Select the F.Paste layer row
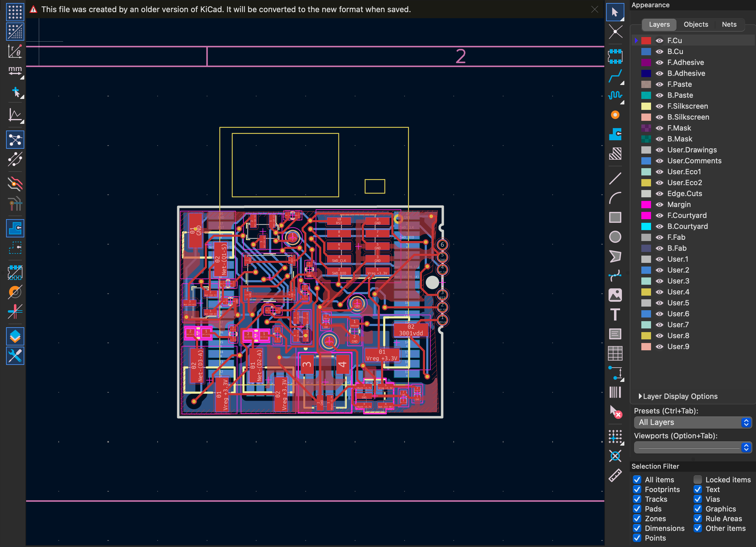Image resolution: width=756 pixels, height=547 pixels. pyautogui.click(x=693, y=84)
